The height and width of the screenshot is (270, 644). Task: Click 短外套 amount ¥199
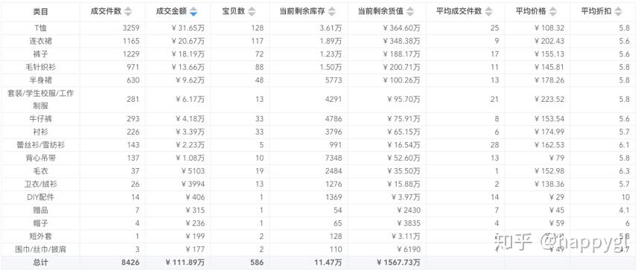point(194,237)
